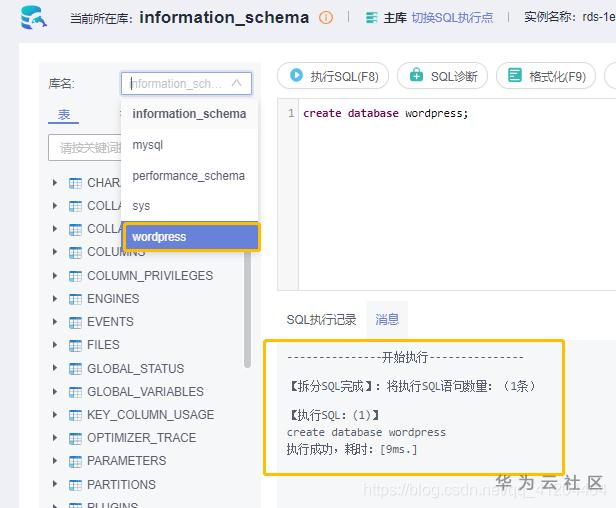Image resolution: width=616 pixels, height=508 pixels.
Task: Click the SQL诊断 button
Action: pyautogui.click(x=443, y=75)
